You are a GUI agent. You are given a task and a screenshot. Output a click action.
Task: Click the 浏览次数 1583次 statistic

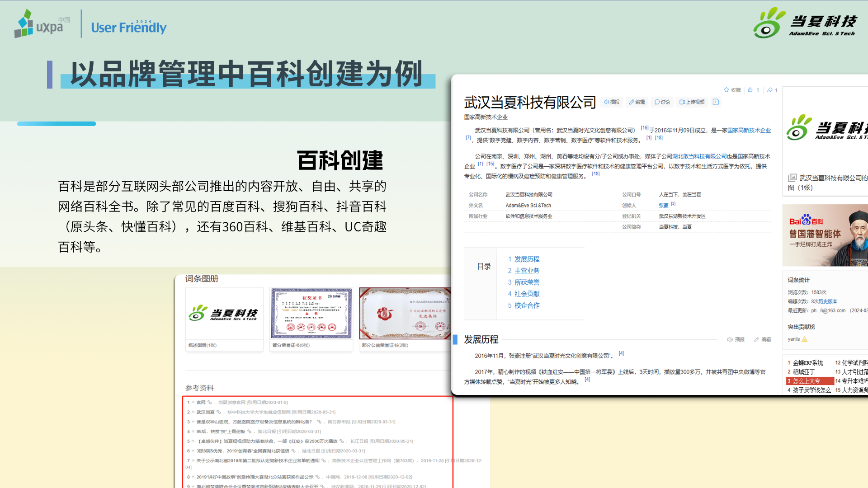(807, 292)
